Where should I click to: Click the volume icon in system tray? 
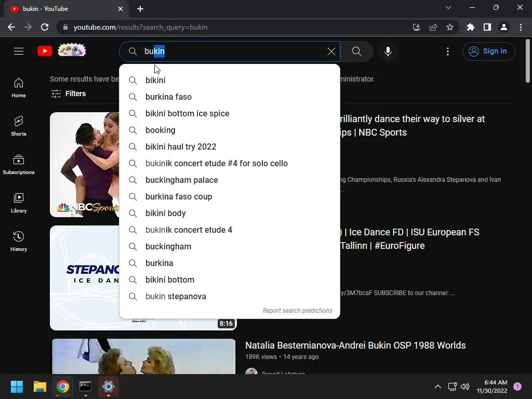tap(465, 387)
